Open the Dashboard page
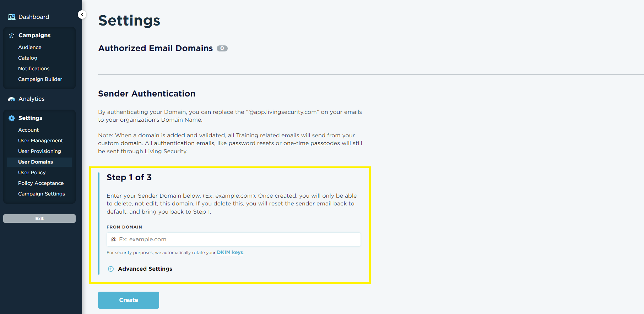The image size is (644, 314). click(34, 17)
